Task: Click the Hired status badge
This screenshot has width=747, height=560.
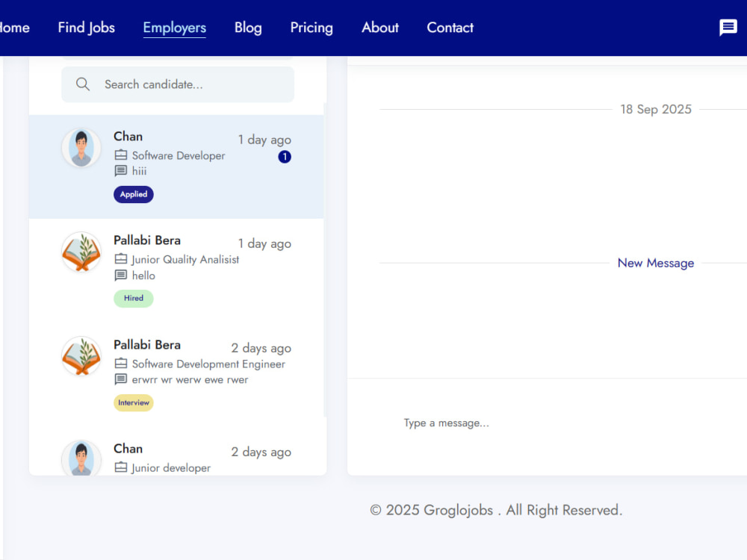Action: 134,298
